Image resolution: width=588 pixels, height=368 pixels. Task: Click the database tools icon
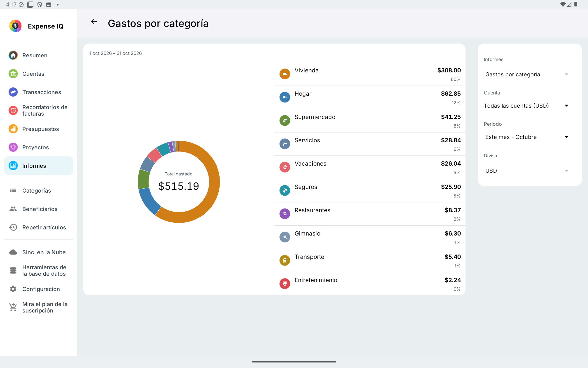pyautogui.click(x=13, y=270)
